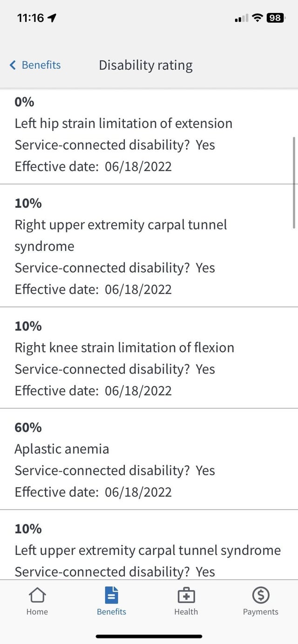Image resolution: width=298 pixels, height=644 pixels.
Task: Switch to the Home tab label
Action: pos(37,612)
